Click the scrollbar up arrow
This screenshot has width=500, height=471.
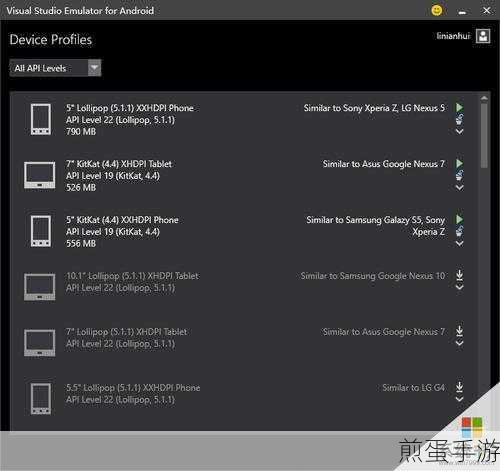pyautogui.click(x=484, y=98)
